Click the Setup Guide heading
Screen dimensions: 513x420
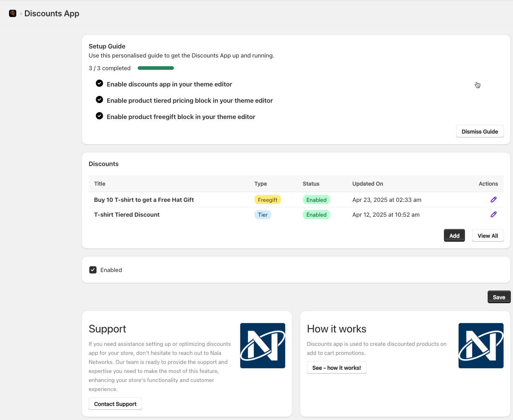(107, 46)
